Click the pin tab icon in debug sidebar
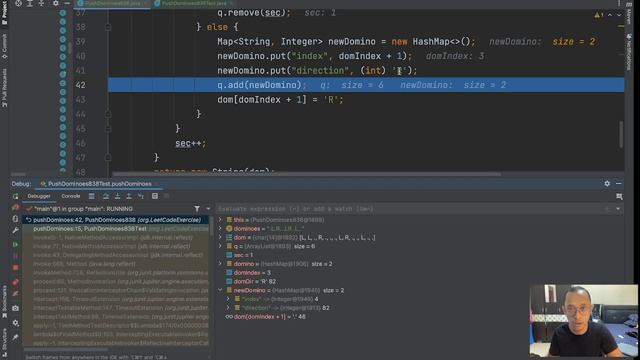The width and height of the screenshot is (640, 360). [x=16, y=337]
